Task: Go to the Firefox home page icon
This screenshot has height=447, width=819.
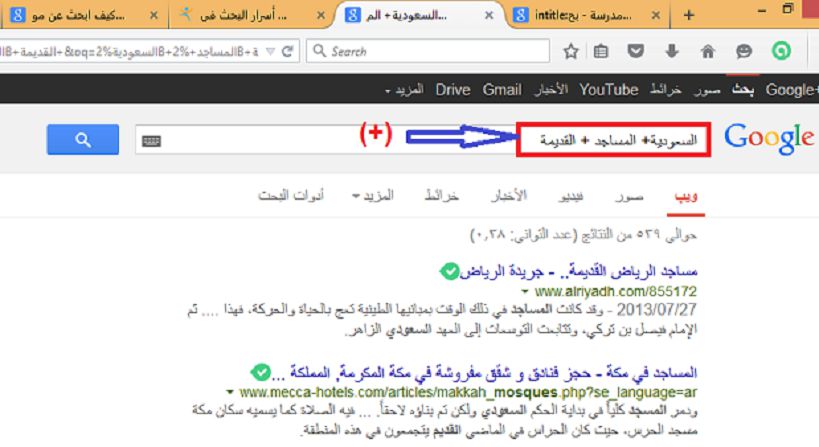Action: point(708,51)
